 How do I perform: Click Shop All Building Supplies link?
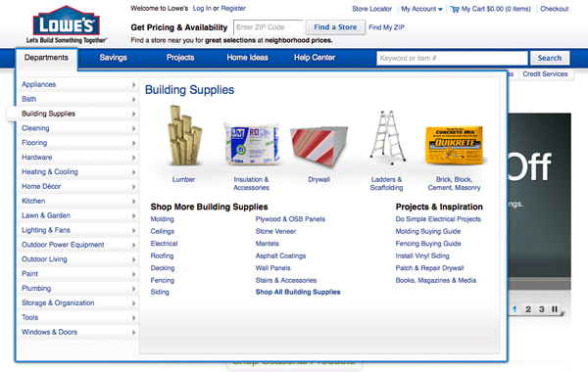(298, 292)
